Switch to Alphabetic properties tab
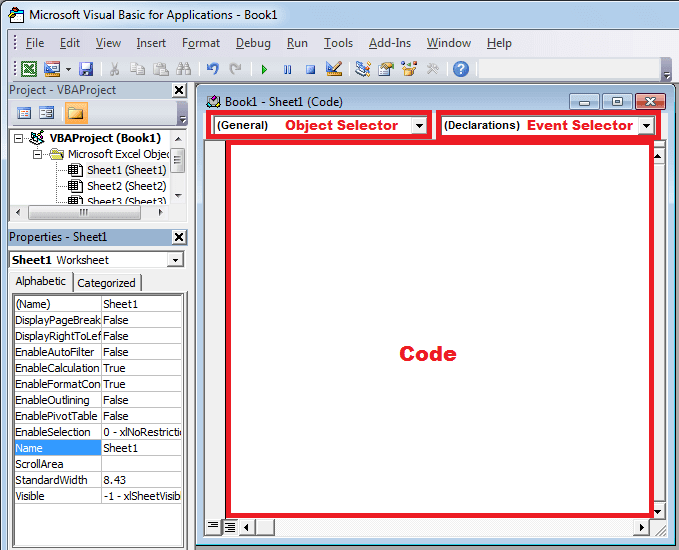 (41, 281)
